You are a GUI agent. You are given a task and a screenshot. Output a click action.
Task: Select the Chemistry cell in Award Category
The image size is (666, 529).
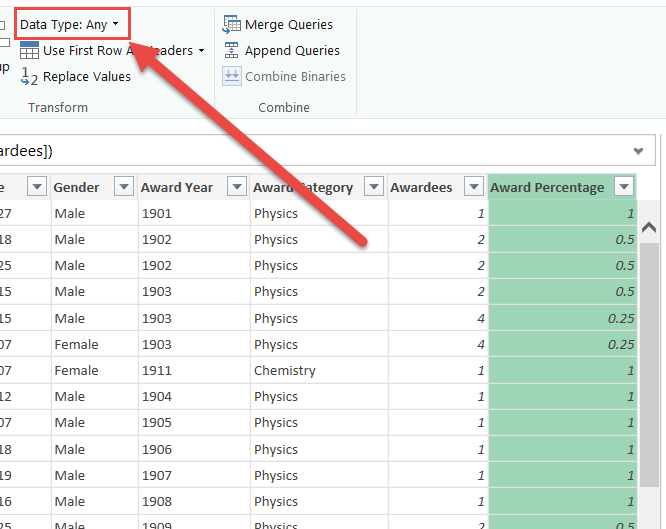pyautogui.click(x=285, y=370)
